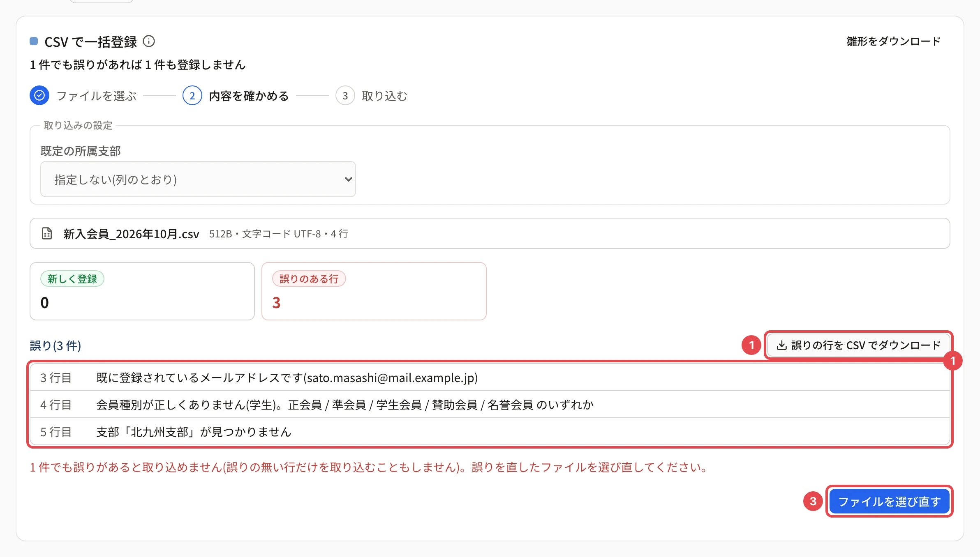980x557 pixels.
Task: Open the 既定の所属支部 dropdown
Action: 198,179
